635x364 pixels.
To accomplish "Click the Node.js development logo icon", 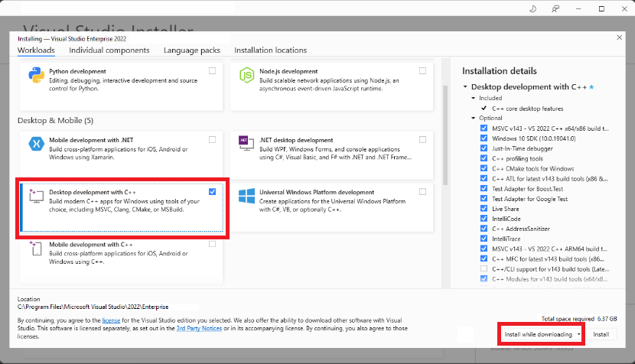I will click(x=246, y=75).
